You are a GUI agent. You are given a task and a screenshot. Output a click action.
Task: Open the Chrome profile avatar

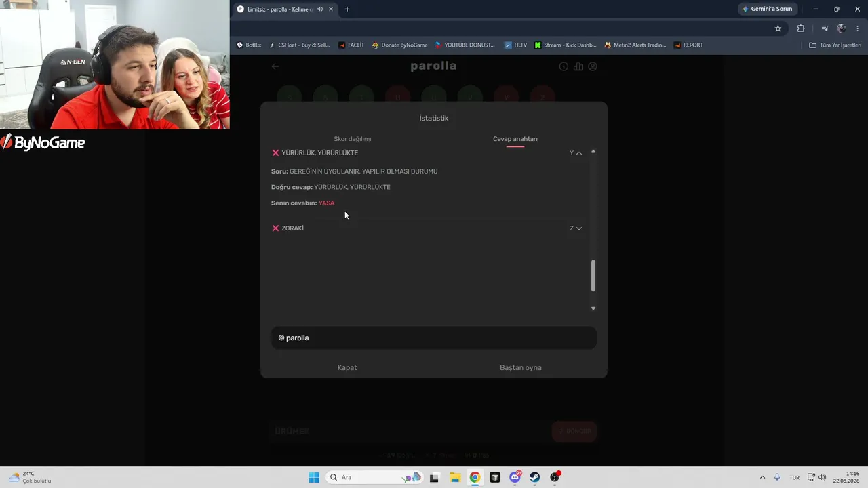[x=842, y=28]
